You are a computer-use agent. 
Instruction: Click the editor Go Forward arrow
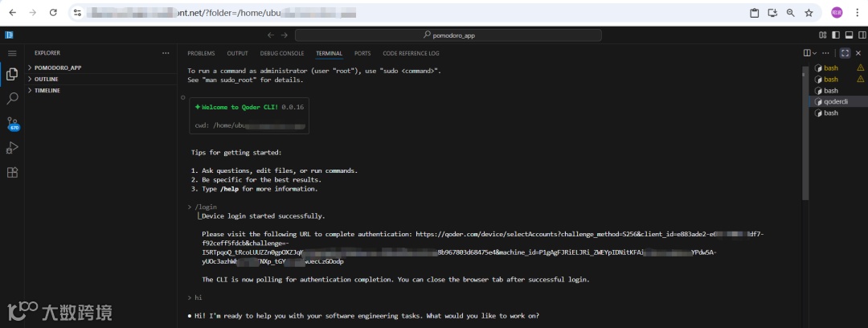pos(284,35)
